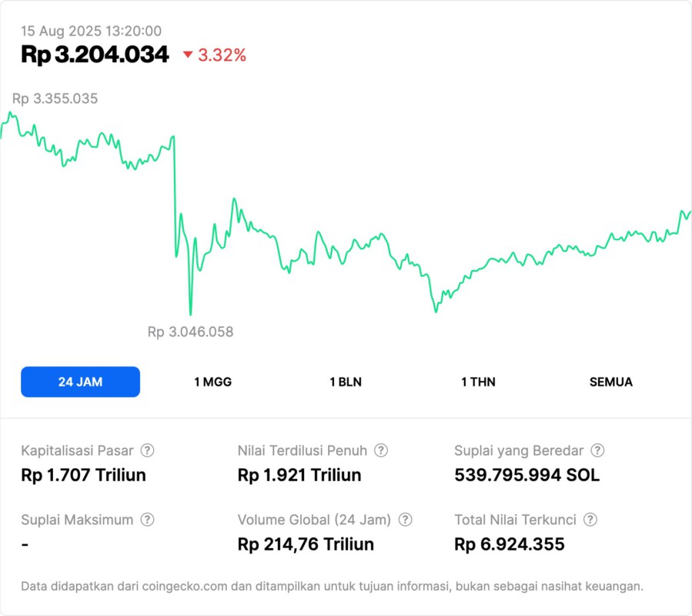Click the circulating supply 539.795.994 SOL
692x616 pixels.
527,475
